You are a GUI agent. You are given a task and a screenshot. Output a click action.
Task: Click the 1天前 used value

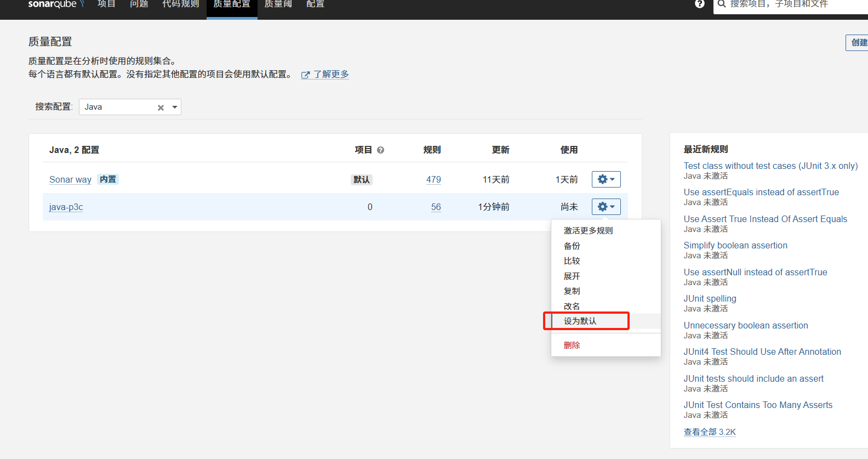pyautogui.click(x=567, y=179)
